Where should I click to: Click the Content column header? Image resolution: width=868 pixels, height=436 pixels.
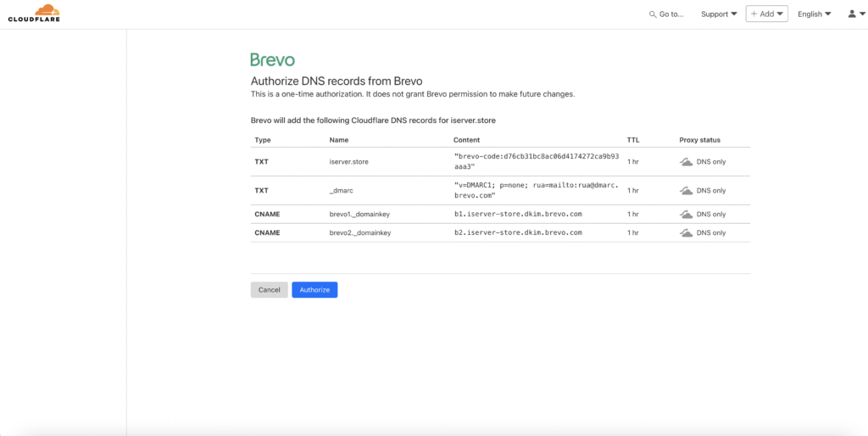coord(466,140)
